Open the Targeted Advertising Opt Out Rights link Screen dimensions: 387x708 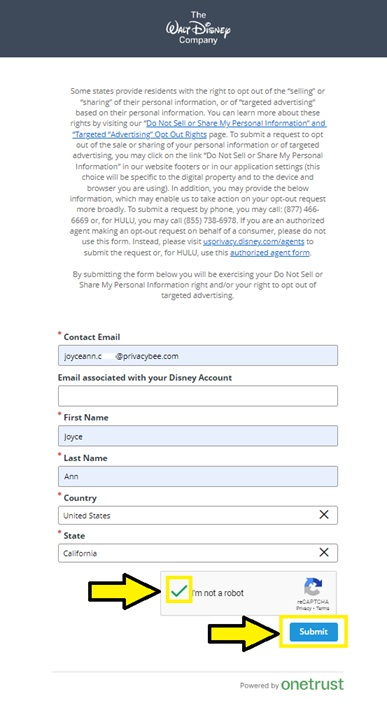coord(139,134)
